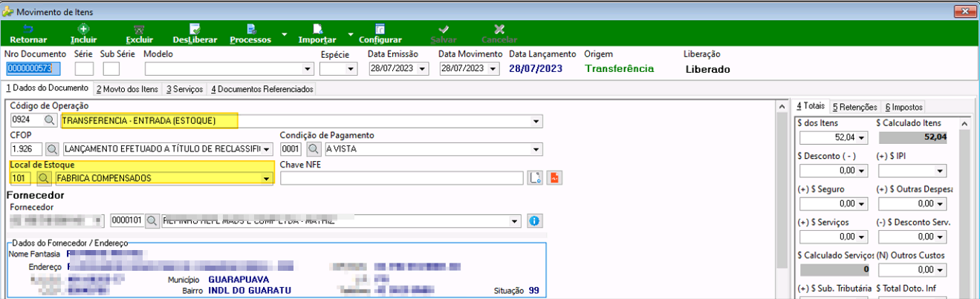Open the $ Desconto ( - ) dropdown
Image resolution: width=980 pixels, height=299 pixels.
point(861,171)
